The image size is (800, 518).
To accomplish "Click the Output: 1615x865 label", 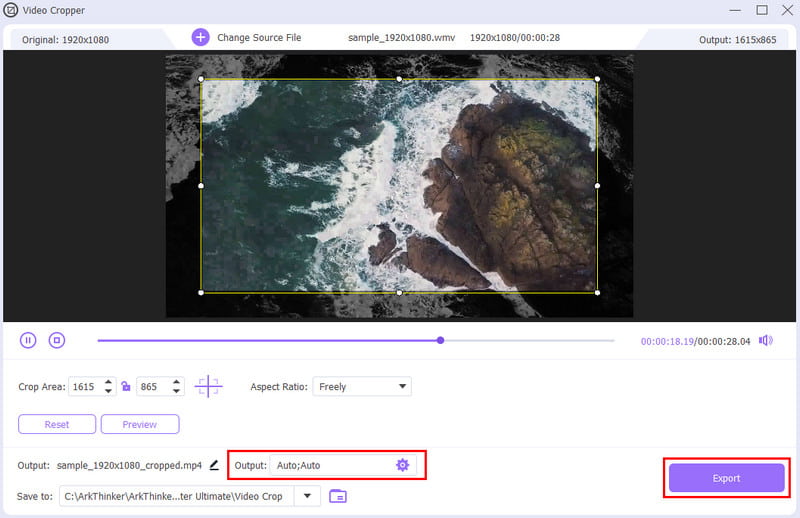I will 737,39.
